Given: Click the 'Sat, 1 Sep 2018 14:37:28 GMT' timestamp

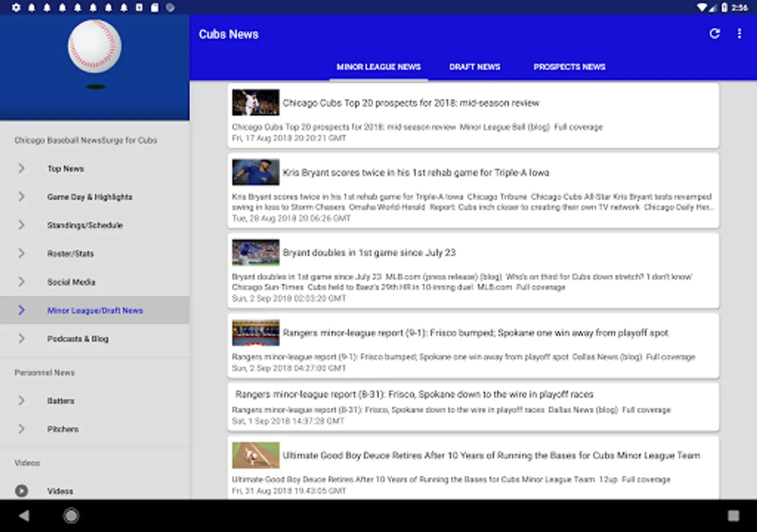Looking at the screenshot, I should click(288, 421).
